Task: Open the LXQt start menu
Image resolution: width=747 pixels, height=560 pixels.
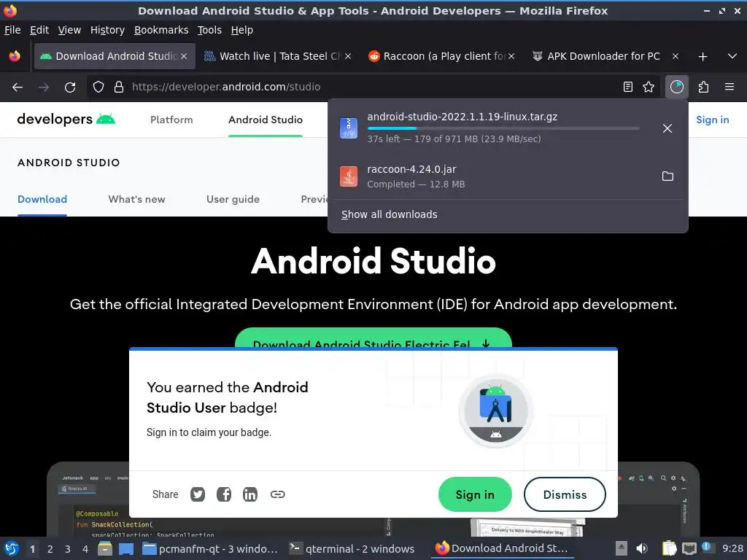Action: pyautogui.click(x=12, y=548)
